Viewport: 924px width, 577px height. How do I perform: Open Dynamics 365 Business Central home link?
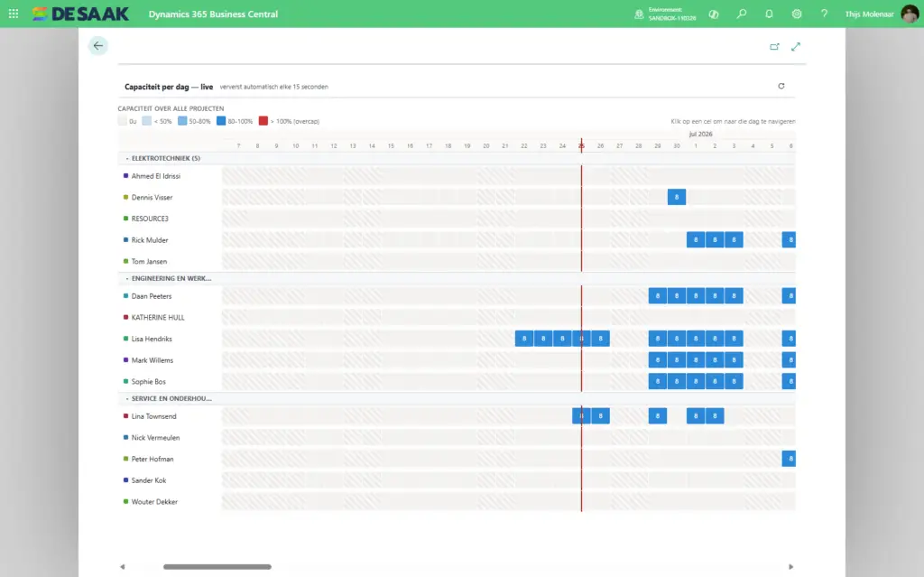[213, 14]
